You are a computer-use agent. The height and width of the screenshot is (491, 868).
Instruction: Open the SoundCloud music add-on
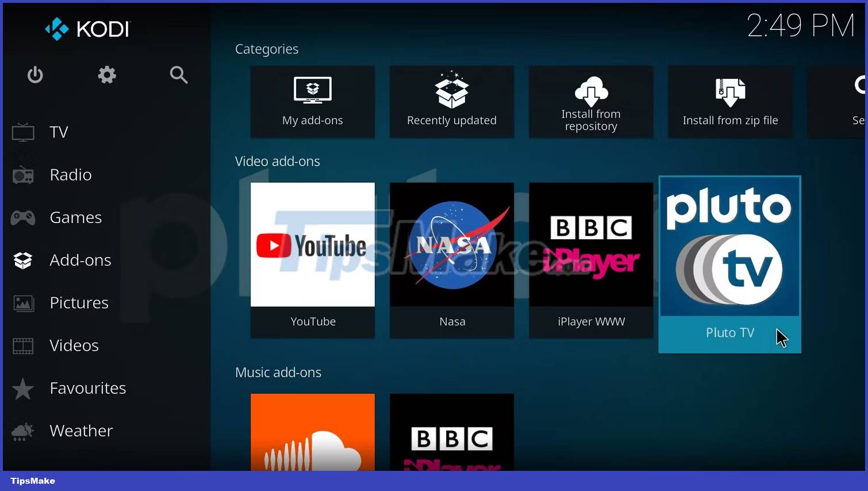pyautogui.click(x=313, y=432)
